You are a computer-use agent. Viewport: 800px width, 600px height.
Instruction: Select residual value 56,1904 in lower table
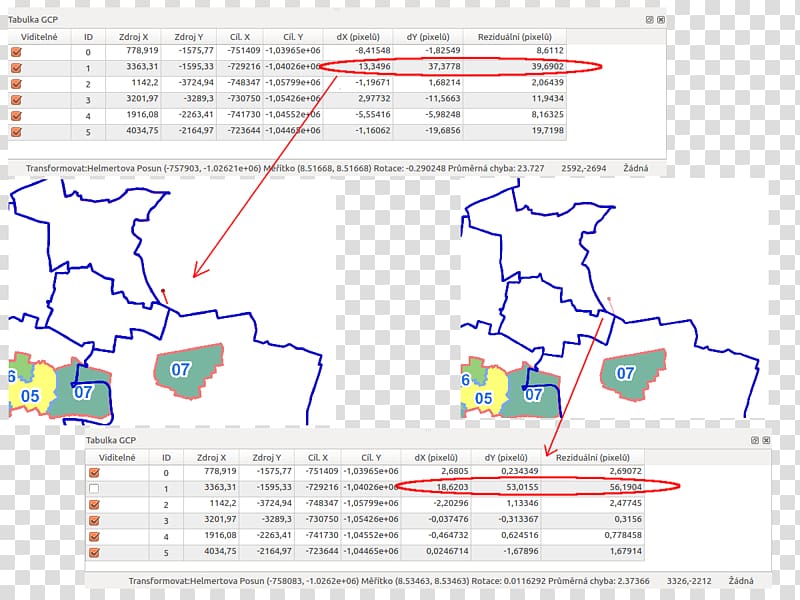pyautogui.click(x=621, y=488)
